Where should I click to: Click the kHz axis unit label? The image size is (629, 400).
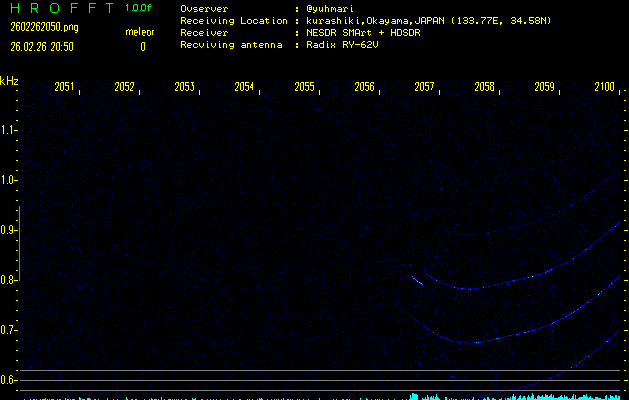[9, 81]
